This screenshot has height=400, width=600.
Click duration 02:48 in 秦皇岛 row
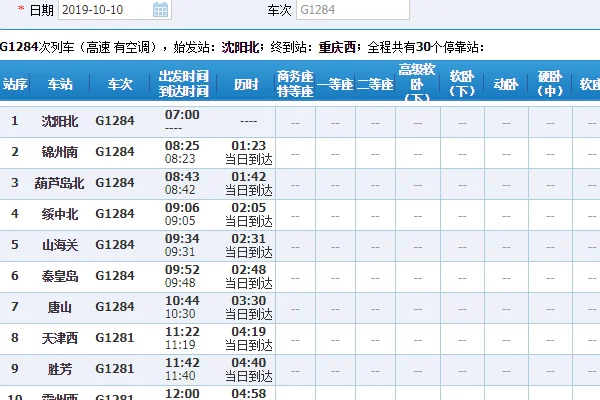point(249,269)
